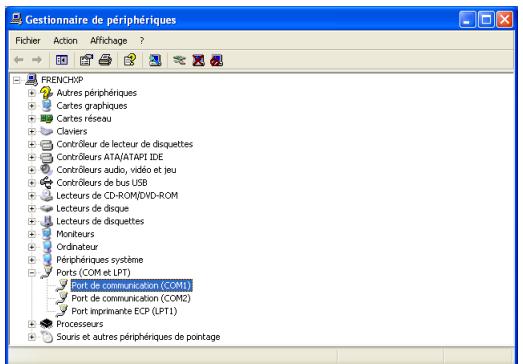Maximize the Gestionnaire de périphériques window
The width and height of the screenshot is (523, 364).
[486, 20]
